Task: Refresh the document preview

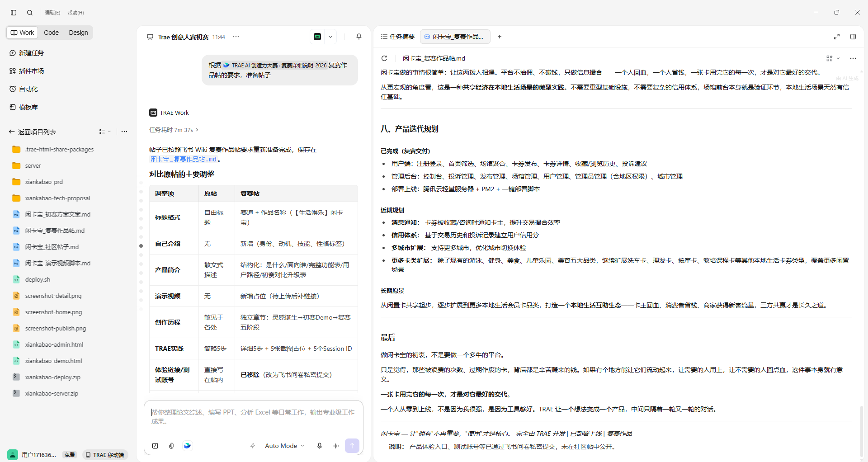Action: pyautogui.click(x=384, y=58)
